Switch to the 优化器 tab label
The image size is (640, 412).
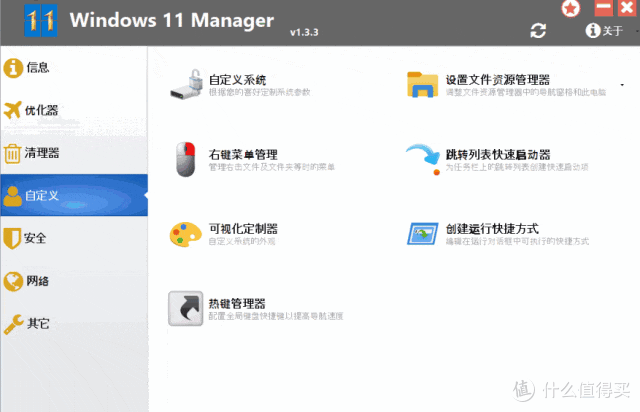coord(42,110)
